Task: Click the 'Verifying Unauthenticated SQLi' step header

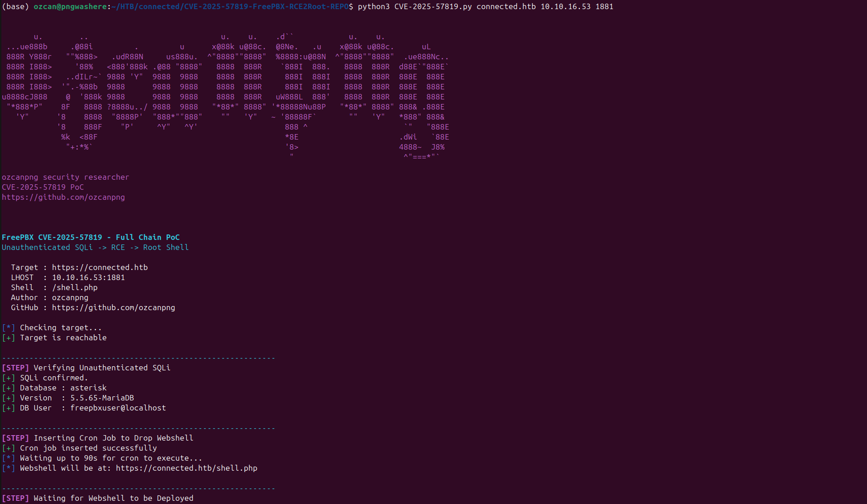Action: 86,368
